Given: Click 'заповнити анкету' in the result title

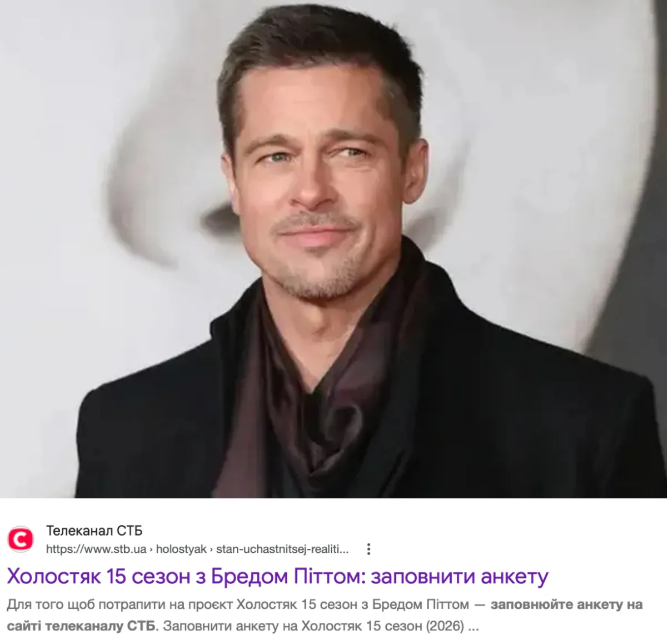Looking at the screenshot, I should tap(460, 577).
